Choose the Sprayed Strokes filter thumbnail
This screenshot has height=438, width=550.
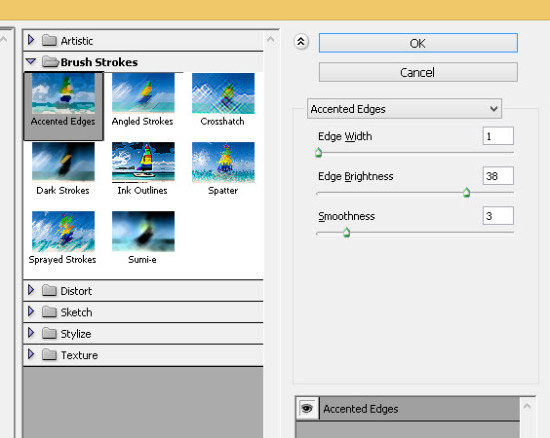(63, 231)
